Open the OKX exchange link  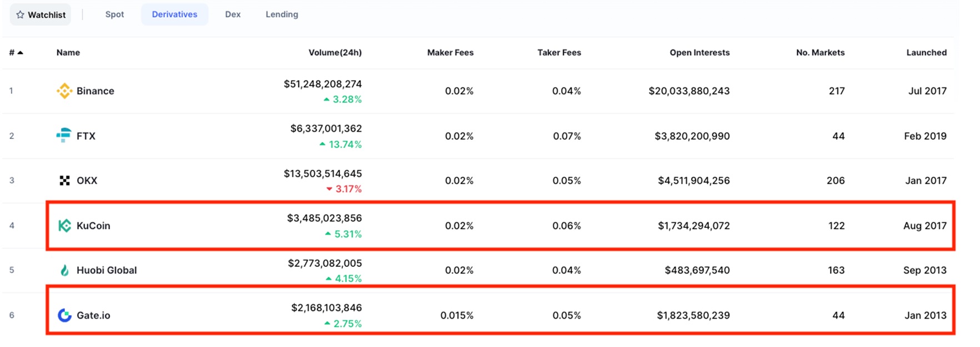tap(87, 181)
